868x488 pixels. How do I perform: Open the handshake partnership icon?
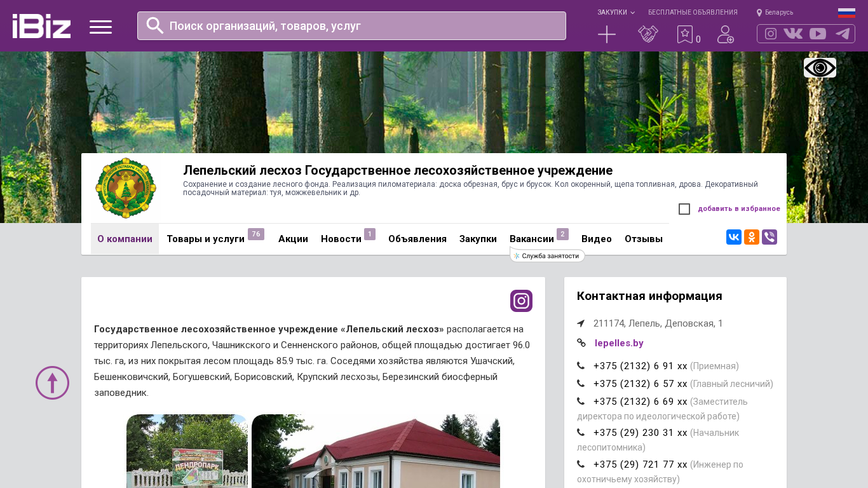pos(648,34)
